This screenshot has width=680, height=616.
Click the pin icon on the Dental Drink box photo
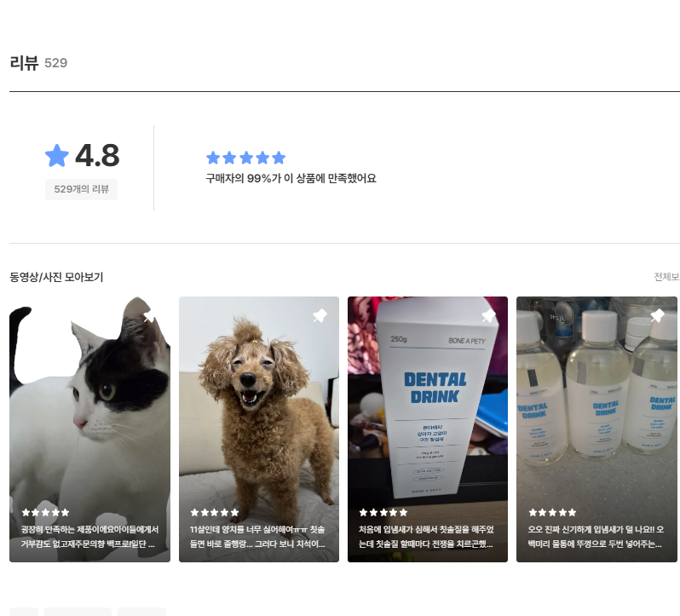(x=488, y=317)
